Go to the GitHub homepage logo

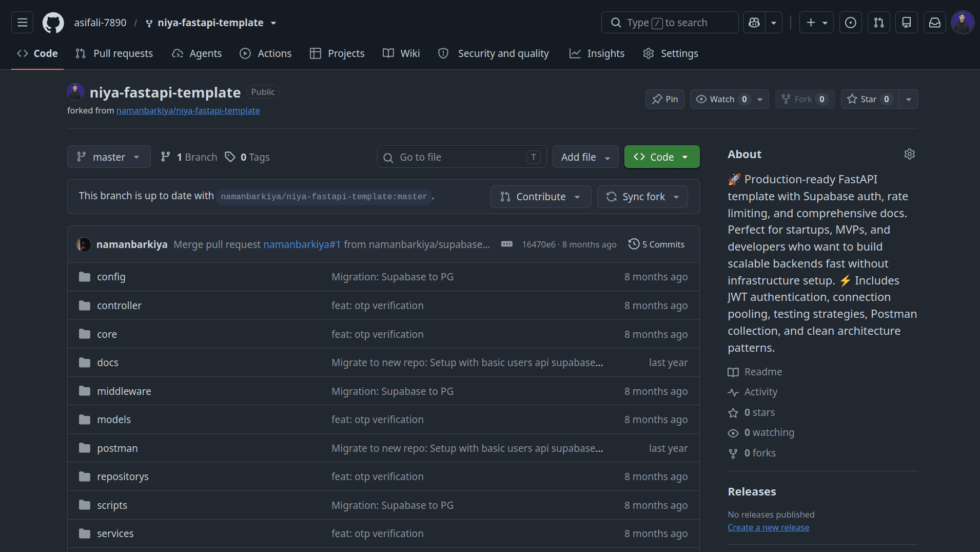(53, 23)
